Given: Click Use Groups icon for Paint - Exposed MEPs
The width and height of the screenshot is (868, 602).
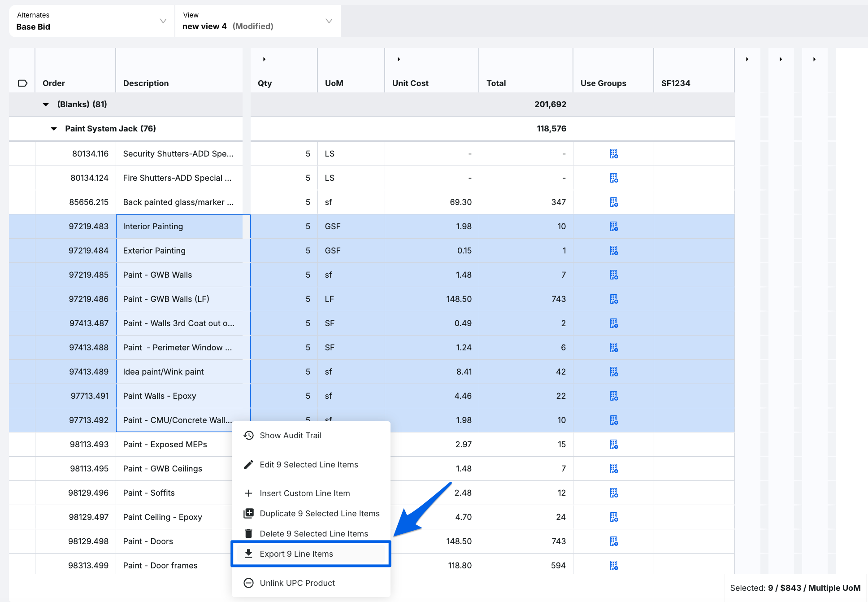Looking at the screenshot, I should 614,445.
